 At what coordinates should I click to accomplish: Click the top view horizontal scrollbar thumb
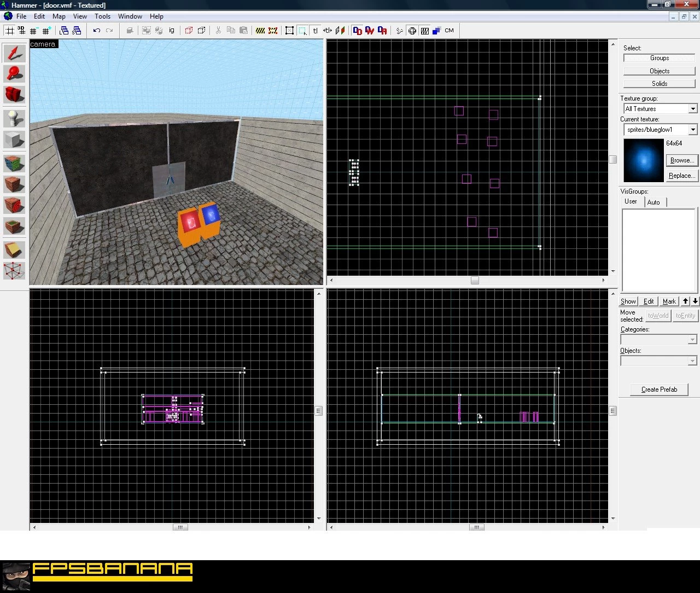point(475,280)
